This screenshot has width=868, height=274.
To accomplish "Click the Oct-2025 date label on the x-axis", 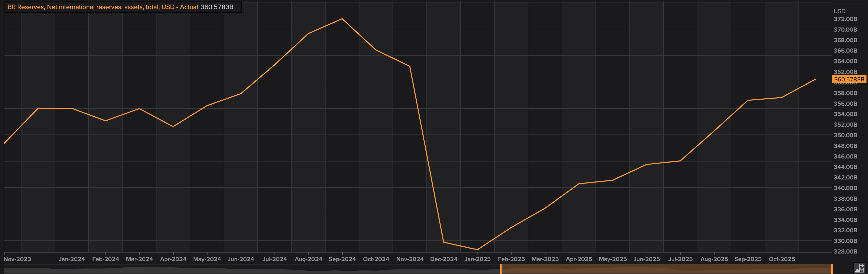I will 782,259.
